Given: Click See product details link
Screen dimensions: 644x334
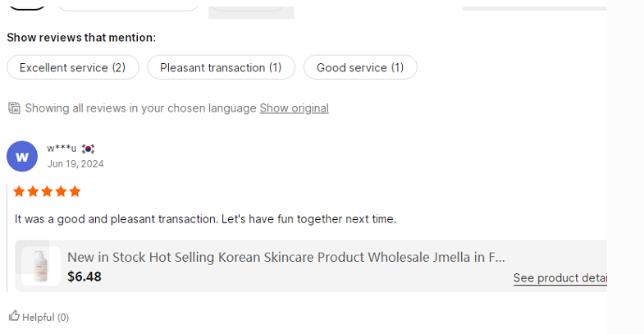Looking at the screenshot, I should [560, 278].
